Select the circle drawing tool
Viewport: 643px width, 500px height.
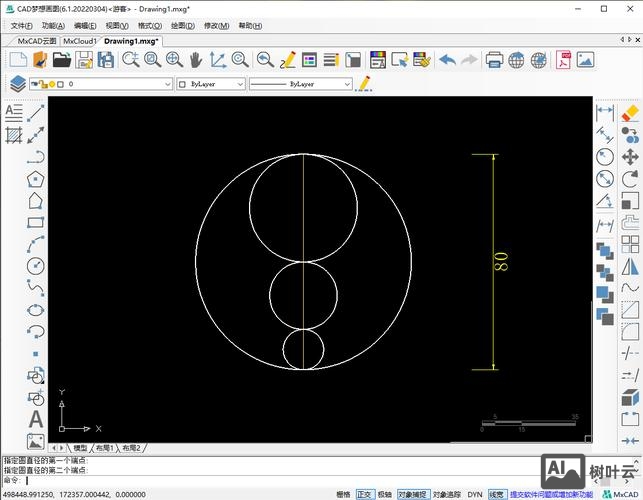36,265
